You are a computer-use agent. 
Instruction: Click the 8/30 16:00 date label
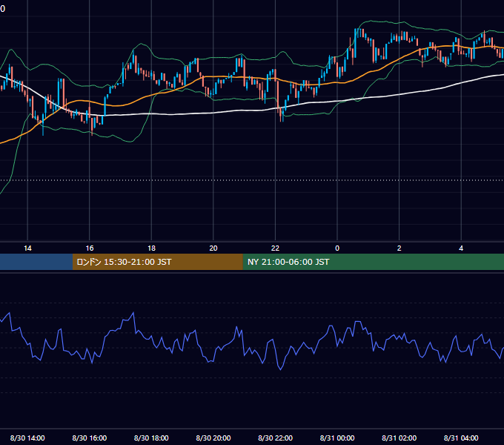[x=90, y=438]
